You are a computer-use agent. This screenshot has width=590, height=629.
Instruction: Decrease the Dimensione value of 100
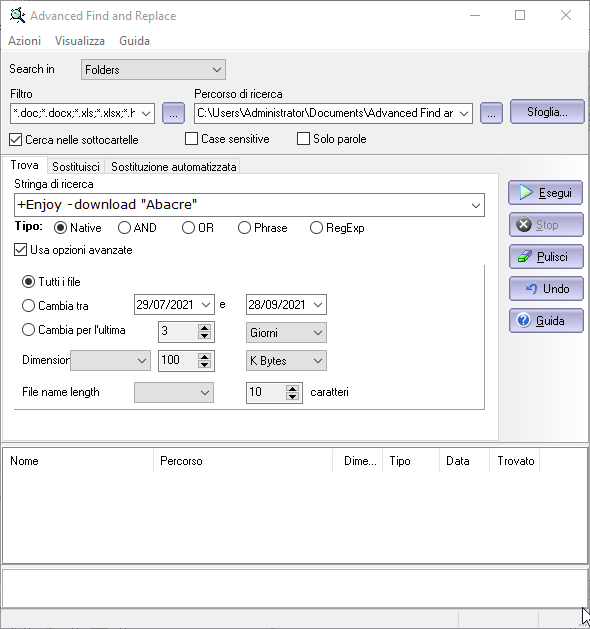point(205,364)
